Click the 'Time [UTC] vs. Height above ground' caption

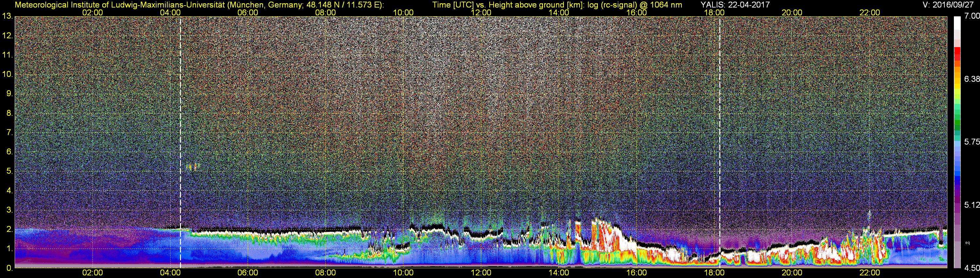click(557, 5)
